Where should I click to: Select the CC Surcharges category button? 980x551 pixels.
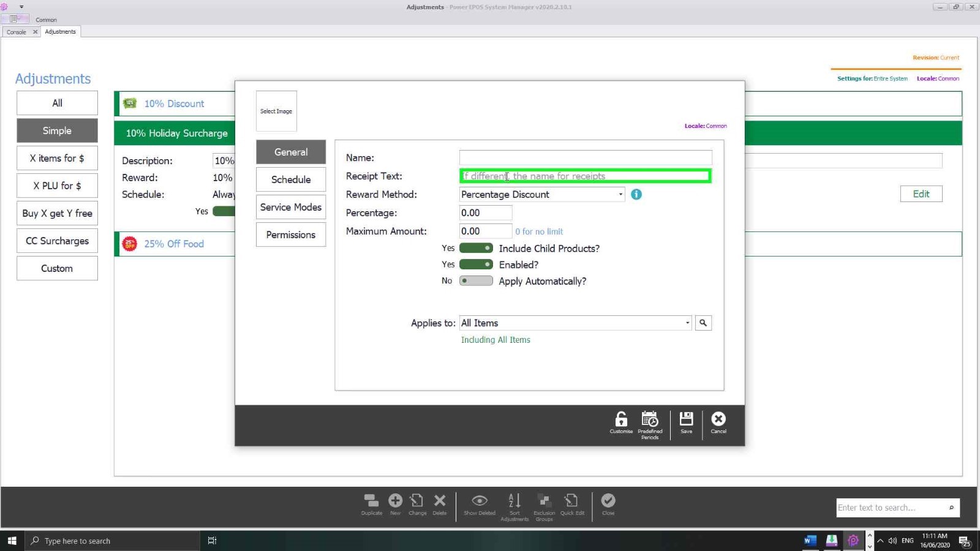point(57,241)
